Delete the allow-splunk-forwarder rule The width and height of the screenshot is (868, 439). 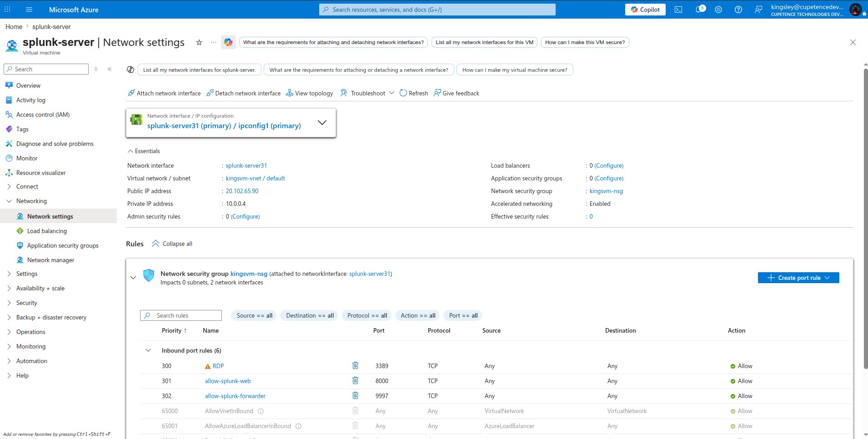356,396
